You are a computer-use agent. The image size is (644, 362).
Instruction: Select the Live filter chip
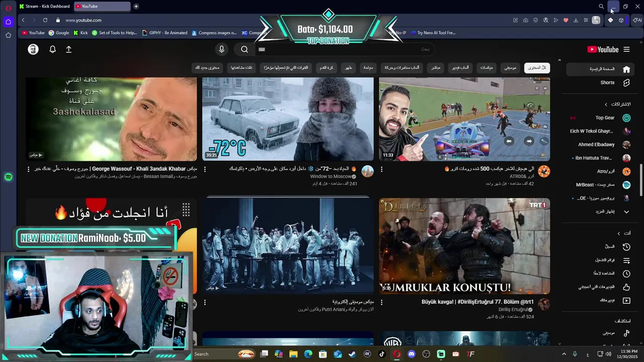[436, 67]
